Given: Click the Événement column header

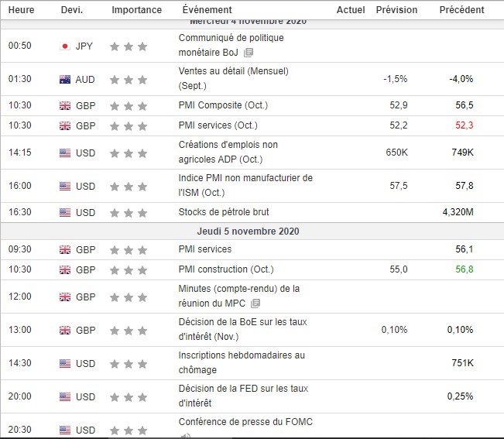Looking at the screenshot, I should click(x=206, y=10).
